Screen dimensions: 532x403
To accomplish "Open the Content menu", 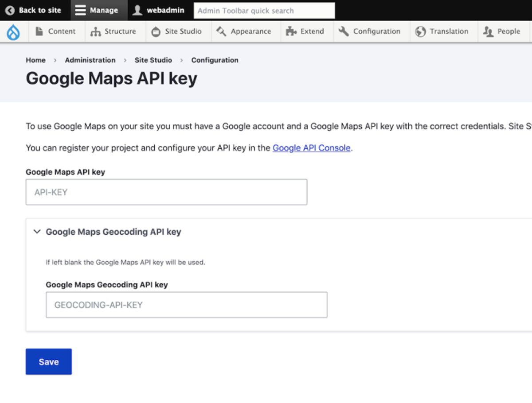I will [56, 31].
